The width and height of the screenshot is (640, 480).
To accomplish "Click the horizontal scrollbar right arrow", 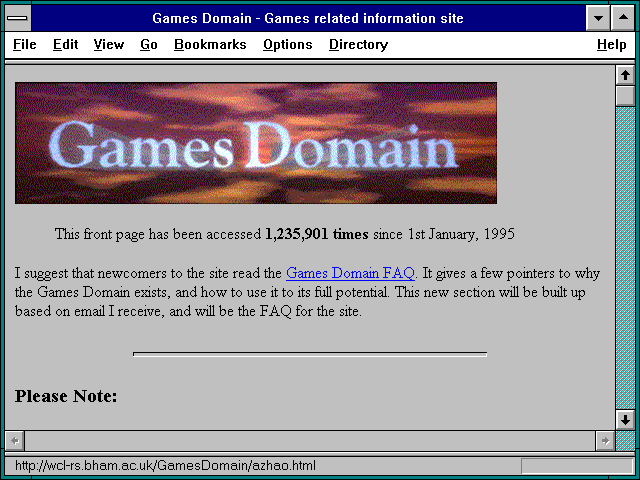I will click(605, 441).
